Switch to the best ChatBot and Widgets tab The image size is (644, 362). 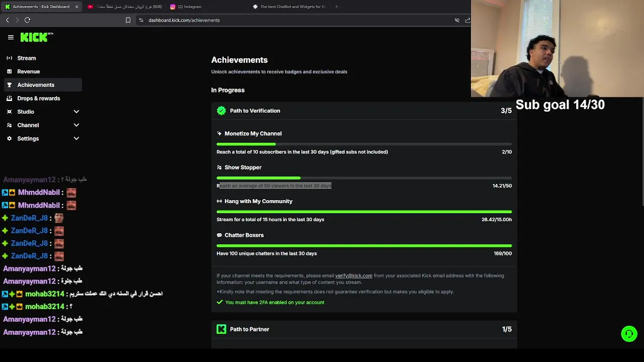290,7
